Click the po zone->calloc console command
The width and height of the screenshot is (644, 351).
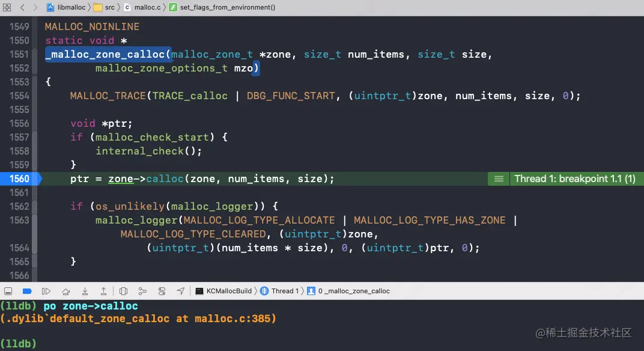(x=91, y=306)
